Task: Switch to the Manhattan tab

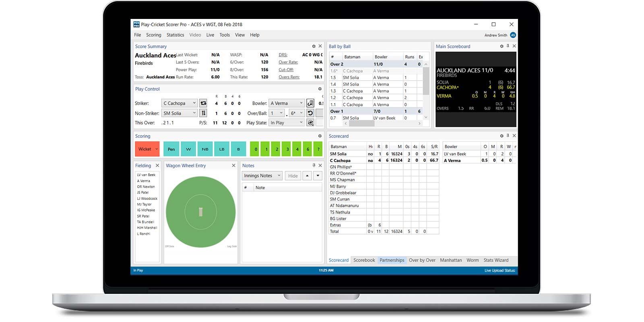Action: (451, 260)
